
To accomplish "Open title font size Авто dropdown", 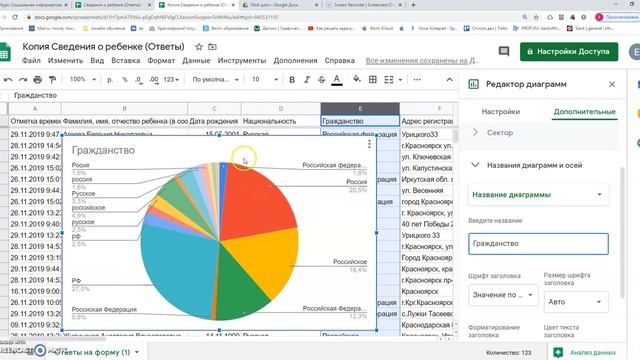I will pyautogui.click(x=576, y=302).
